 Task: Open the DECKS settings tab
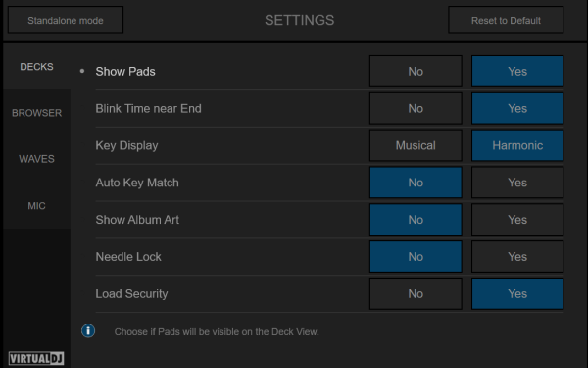pos(37,67)
